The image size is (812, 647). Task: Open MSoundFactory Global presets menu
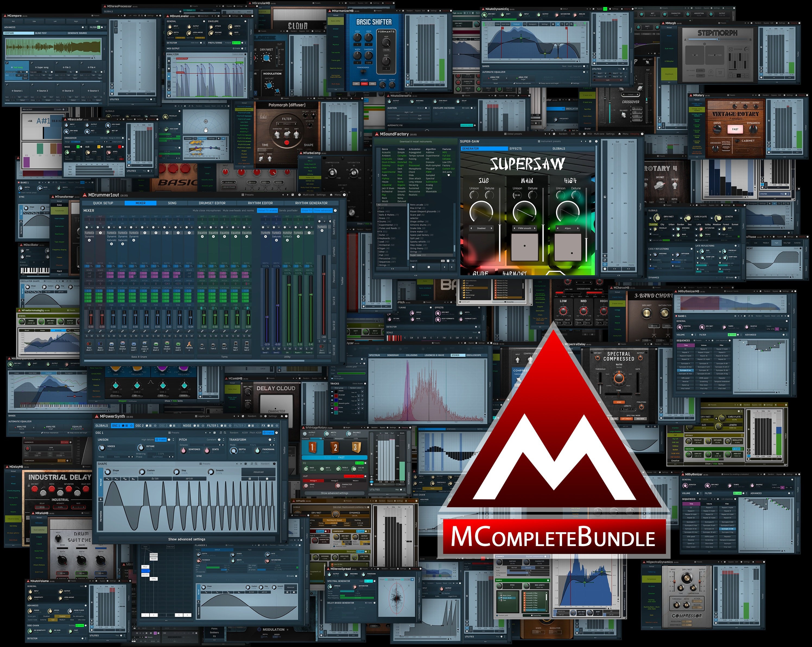(513, 134)
